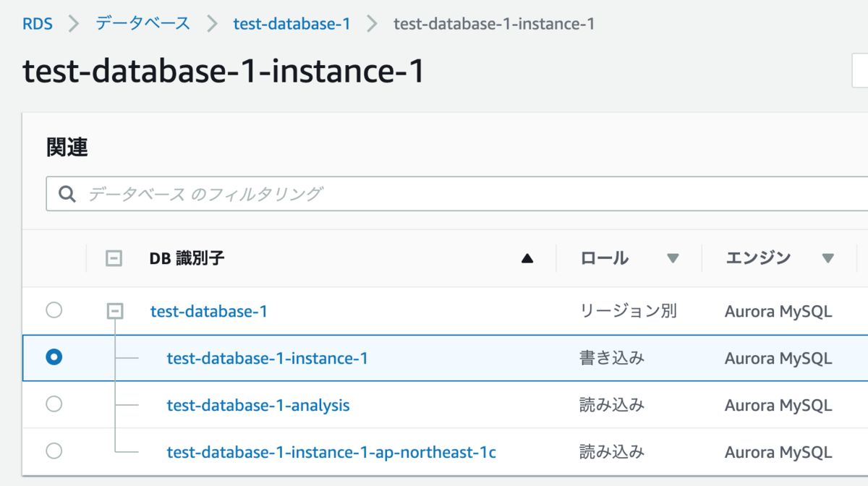The image size is (868, 486).
Task: Open test-database-1 cluster link in table
Action: (209, 311)
